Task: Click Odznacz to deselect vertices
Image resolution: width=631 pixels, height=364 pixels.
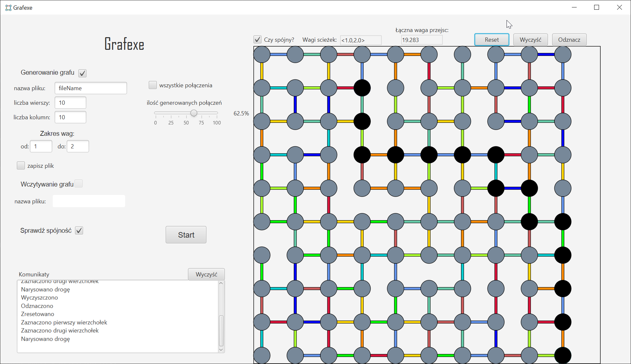Action: tap(569, 39)
